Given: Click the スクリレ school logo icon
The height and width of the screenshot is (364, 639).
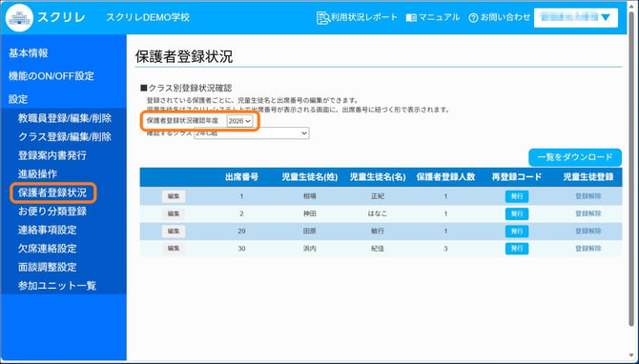Looking at the screenshot, I should point(19,17).
